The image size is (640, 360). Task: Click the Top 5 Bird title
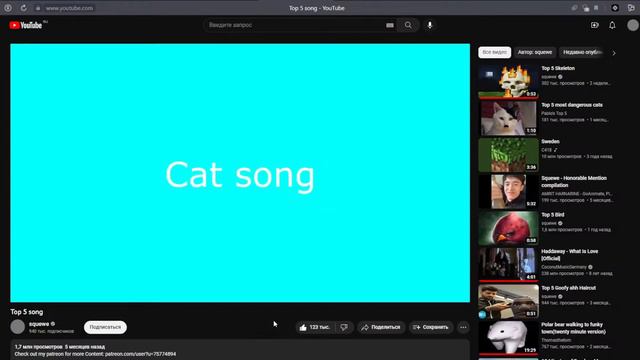point(553,215)
